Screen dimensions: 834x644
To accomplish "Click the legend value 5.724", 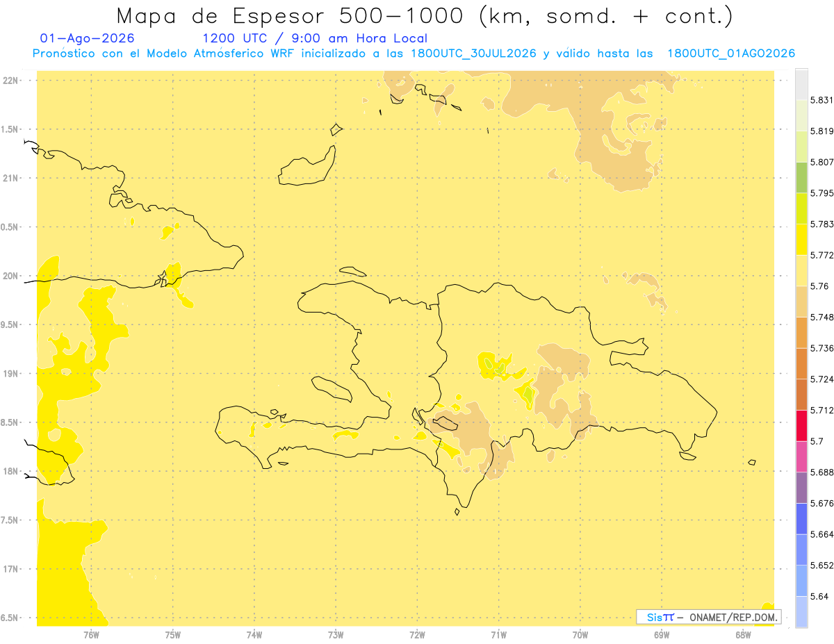I will click(x=821, y=379).
